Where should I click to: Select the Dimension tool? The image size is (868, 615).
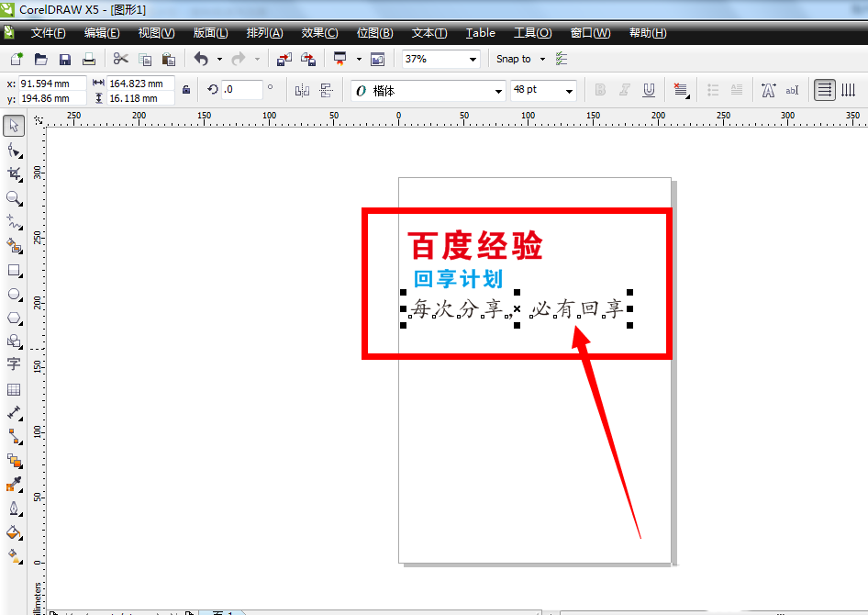tap(14, 412)
